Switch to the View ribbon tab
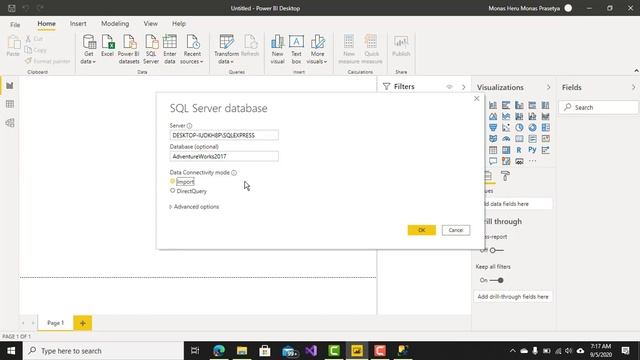Screen dimensions: 640x360 [151, 24]
